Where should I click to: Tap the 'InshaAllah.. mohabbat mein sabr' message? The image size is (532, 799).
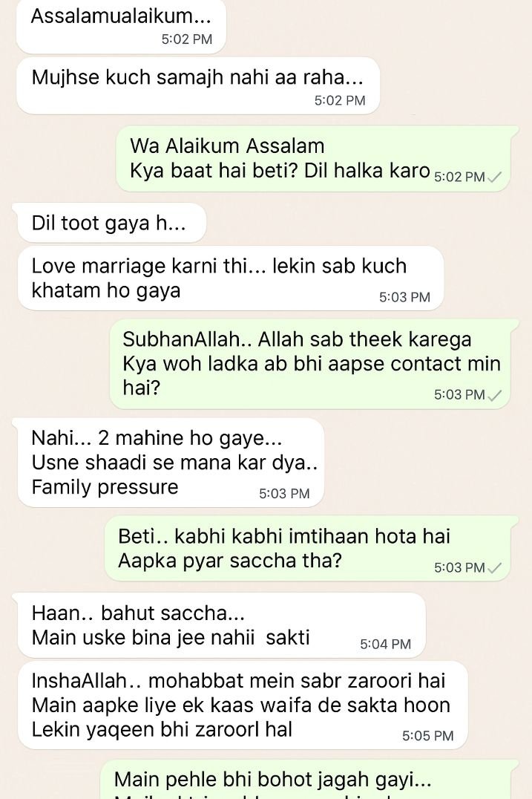(243, 705)
